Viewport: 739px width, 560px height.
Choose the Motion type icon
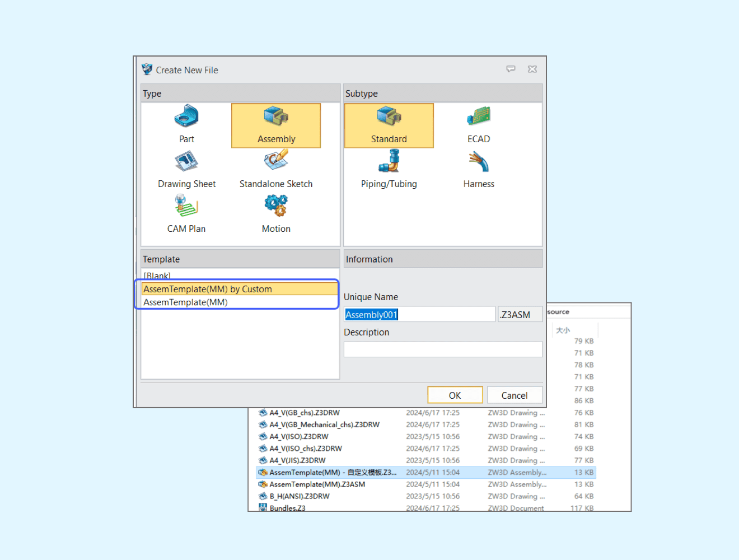click(276, 206)
